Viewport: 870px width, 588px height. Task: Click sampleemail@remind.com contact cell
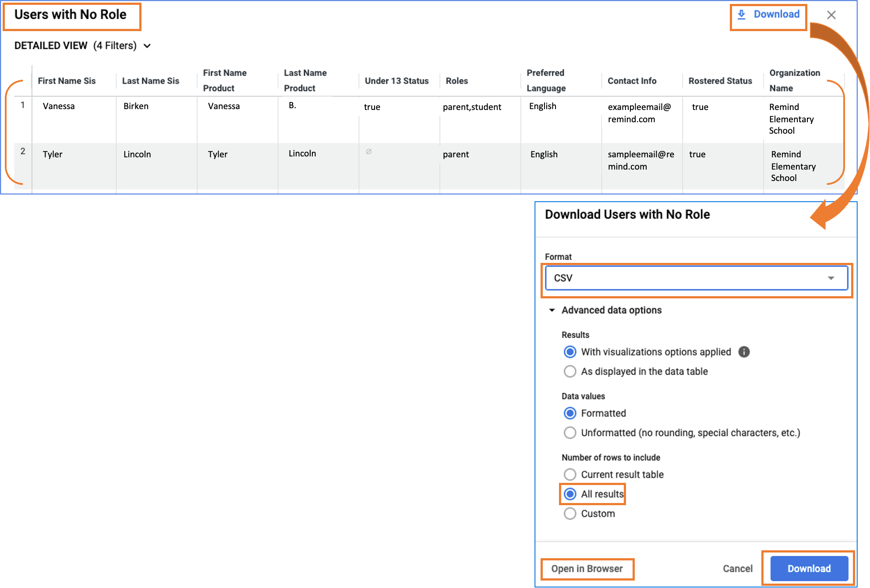point(641,160)
